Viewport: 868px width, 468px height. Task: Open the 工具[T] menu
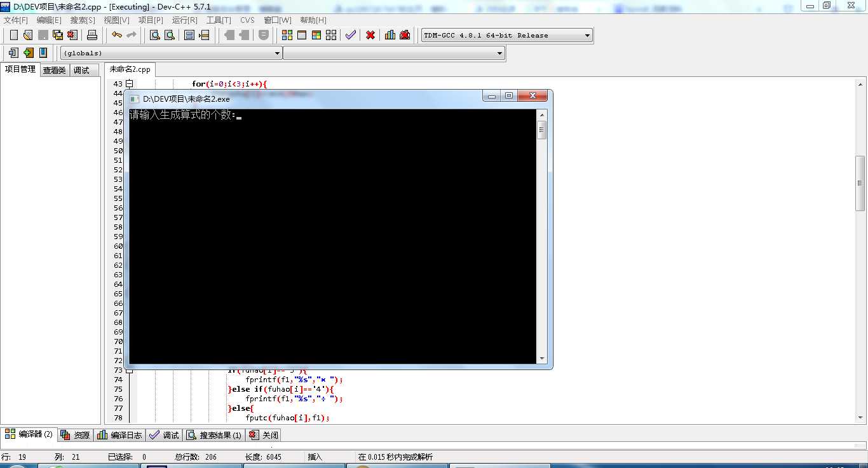pos(219,20)
